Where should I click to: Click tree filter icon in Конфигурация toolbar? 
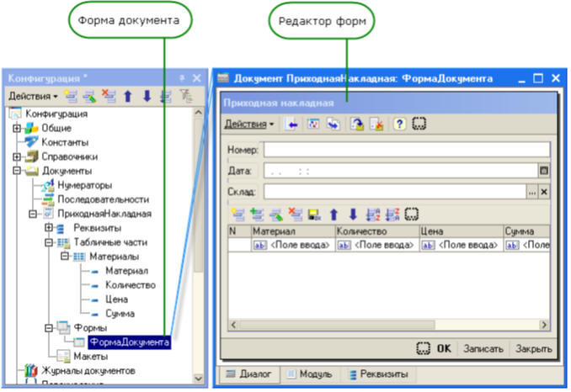pyautogui.click(x=186, y=97)
